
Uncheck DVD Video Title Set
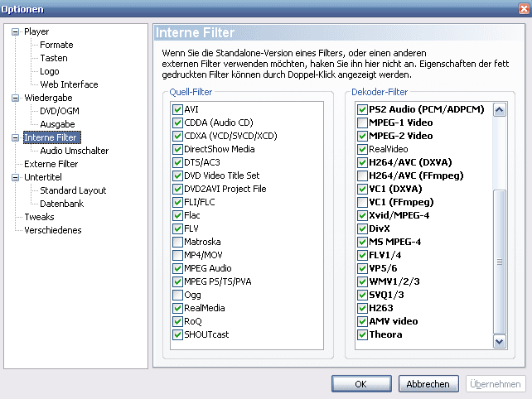click(x=177, y=175)
